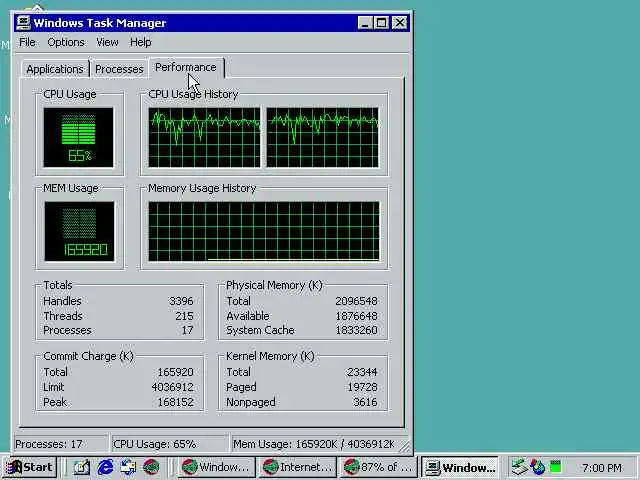The image size is (640, 480).
Task: Click the 7:00 PM system clock
Action: click(602, 467)
